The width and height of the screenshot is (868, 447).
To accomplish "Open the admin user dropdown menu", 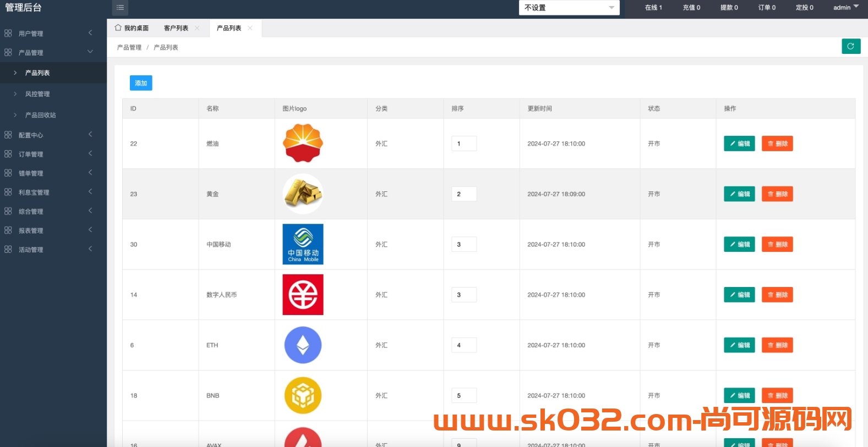I will (x=846, y=7).
